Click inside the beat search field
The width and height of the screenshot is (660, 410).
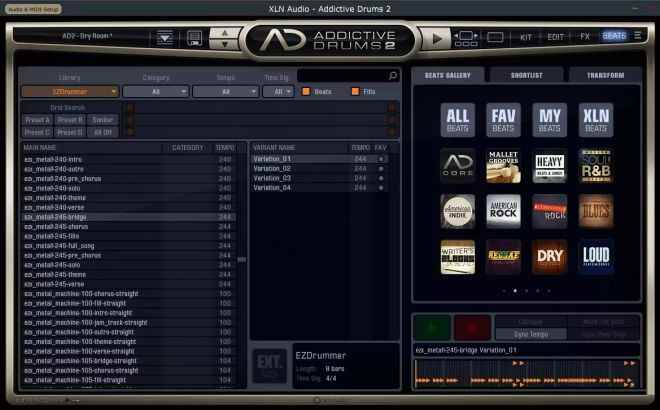click(342, 76)
